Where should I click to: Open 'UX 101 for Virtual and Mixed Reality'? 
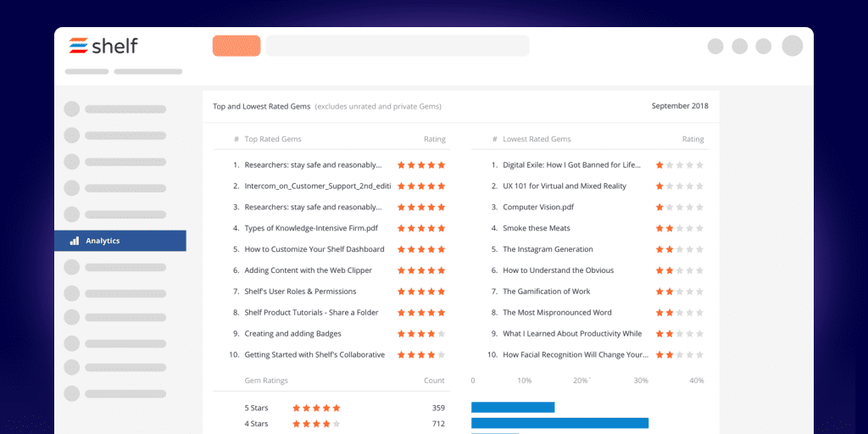point(565,186)
